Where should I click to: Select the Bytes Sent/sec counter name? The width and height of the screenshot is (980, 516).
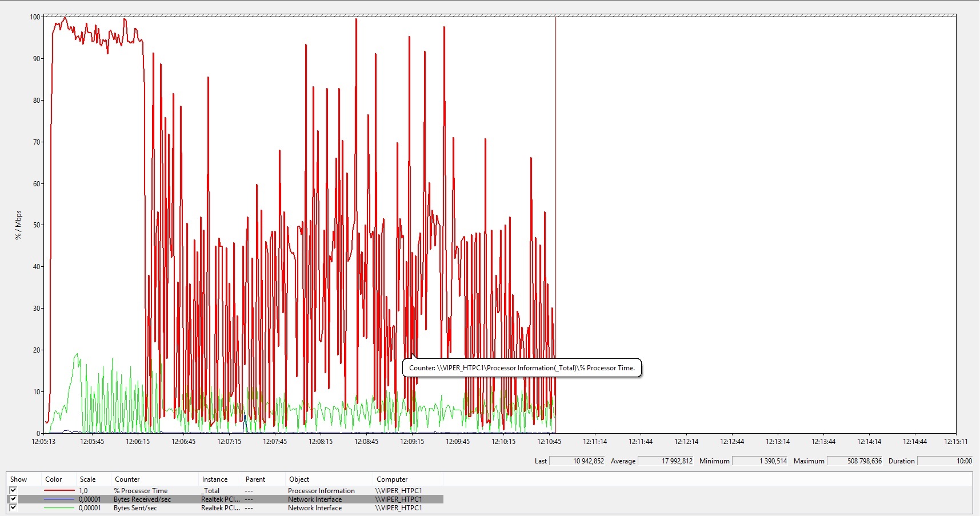tap(135, 508)
